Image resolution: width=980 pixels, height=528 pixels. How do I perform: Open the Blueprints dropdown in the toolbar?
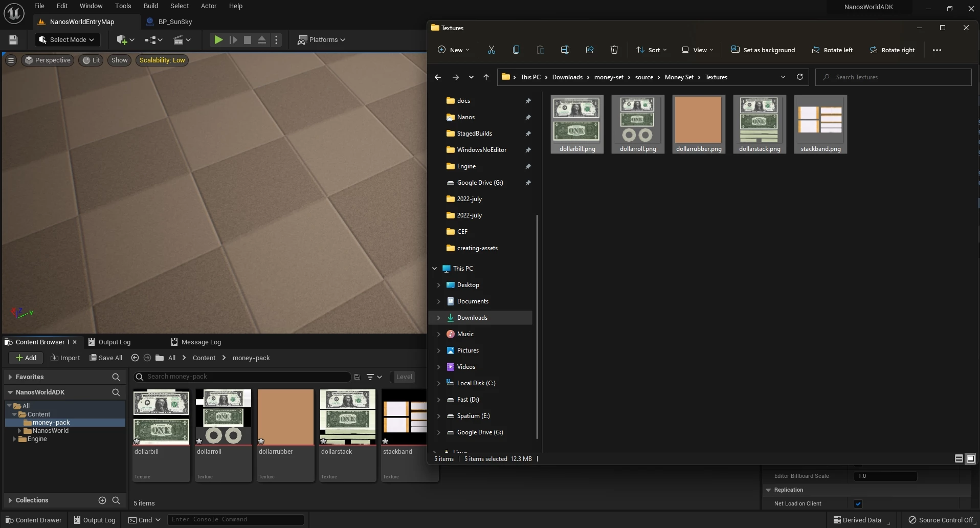[153, 40]
